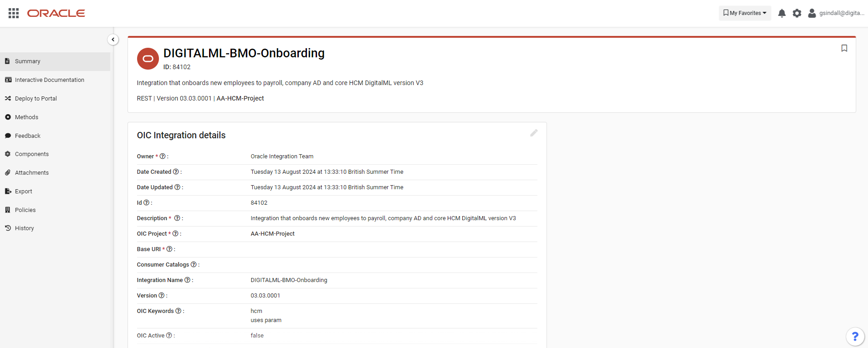Viewport: 868px width, 348px height.
Task: Collapse the left sidebar with chevron
Action: click(113, 40)
